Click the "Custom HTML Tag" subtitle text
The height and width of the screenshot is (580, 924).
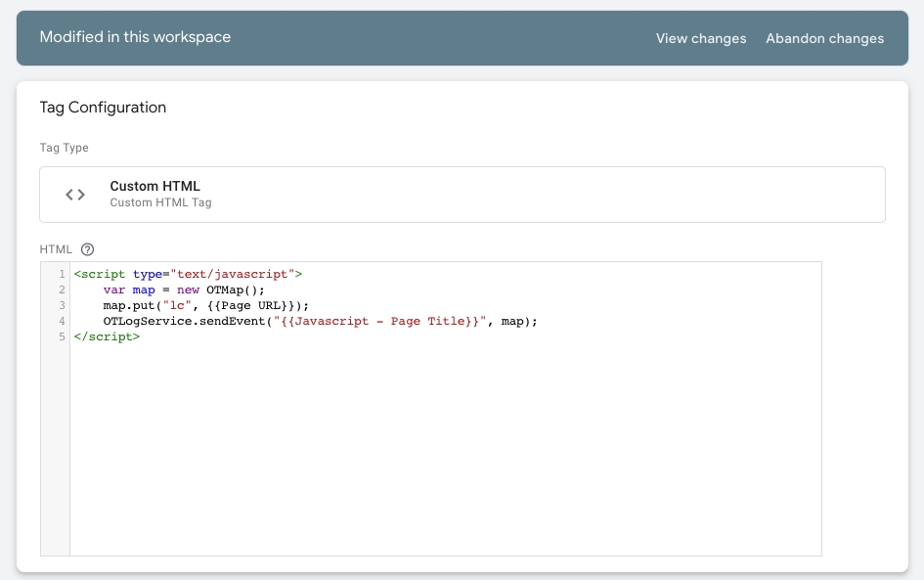160,203
